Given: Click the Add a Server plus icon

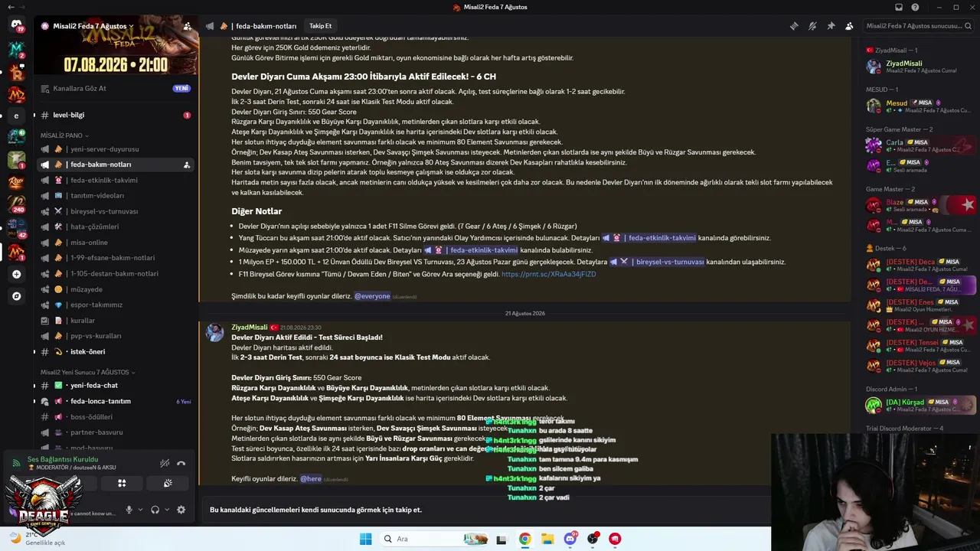Looking at the screenshot, I should click(x=16, y=274).
